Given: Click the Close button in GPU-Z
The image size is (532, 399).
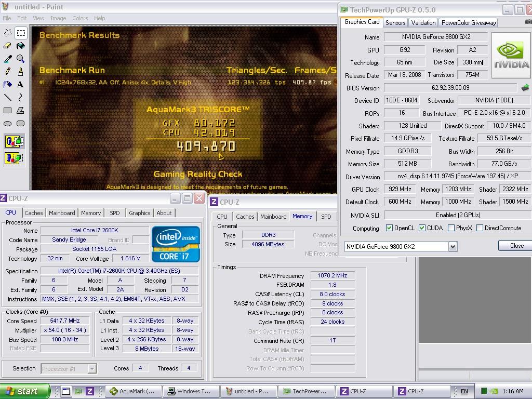Looking at the screenshot, I should pos(515,246).
